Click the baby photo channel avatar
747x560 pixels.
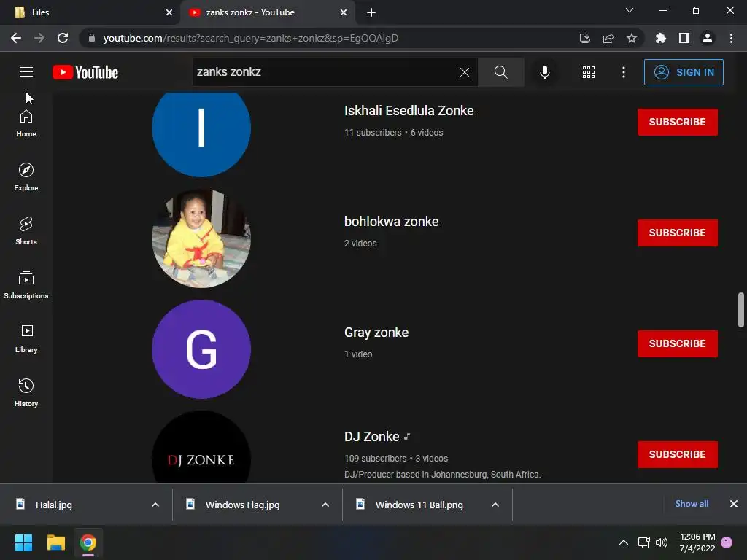pos(201,238)
